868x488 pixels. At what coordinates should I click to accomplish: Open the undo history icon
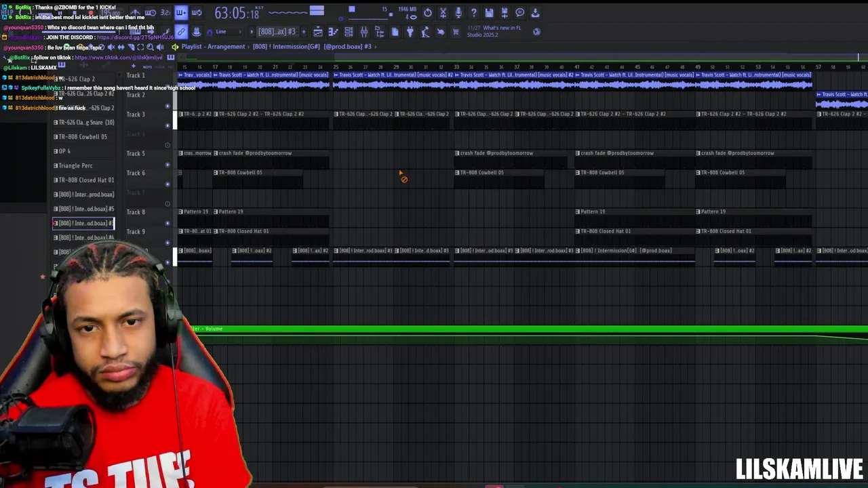point(428,13)
